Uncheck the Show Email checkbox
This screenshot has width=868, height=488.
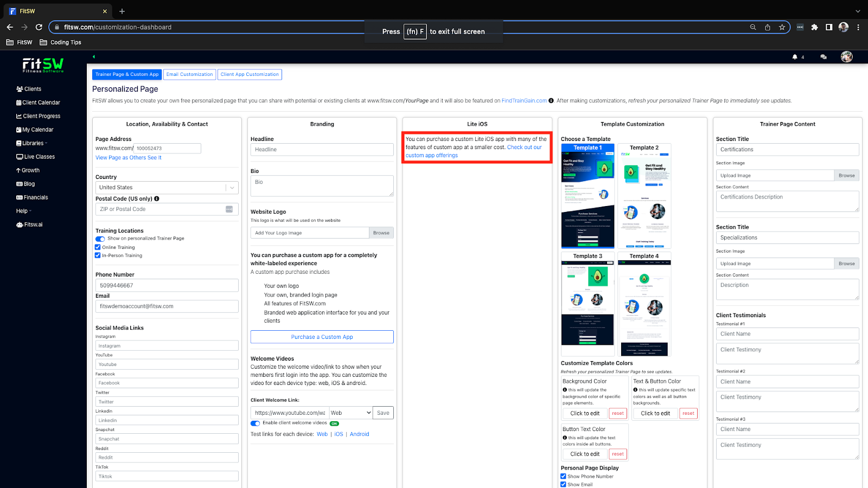click(x=563, y=485)
